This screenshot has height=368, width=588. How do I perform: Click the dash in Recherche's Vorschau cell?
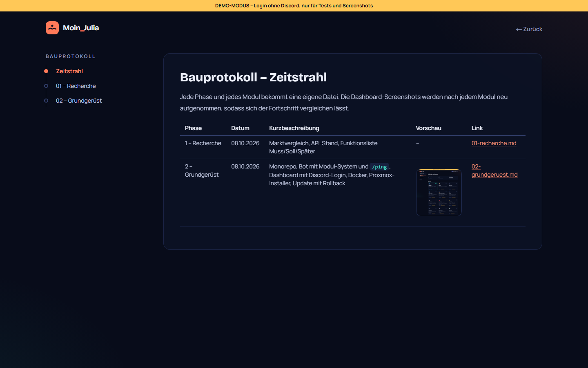click(417, 143)
